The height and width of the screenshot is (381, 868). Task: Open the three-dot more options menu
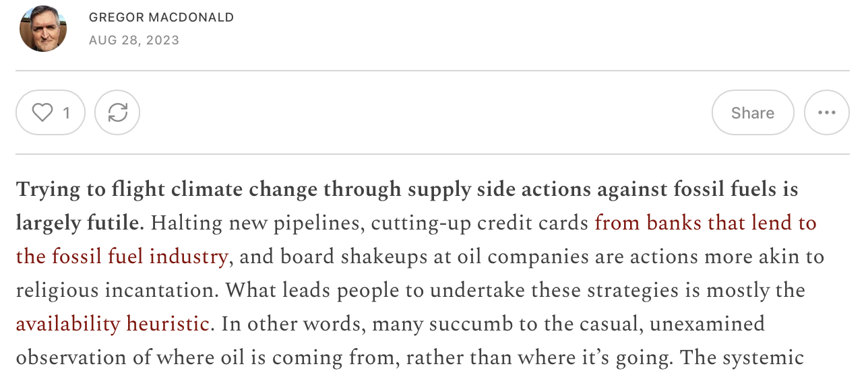coord(826,112)
